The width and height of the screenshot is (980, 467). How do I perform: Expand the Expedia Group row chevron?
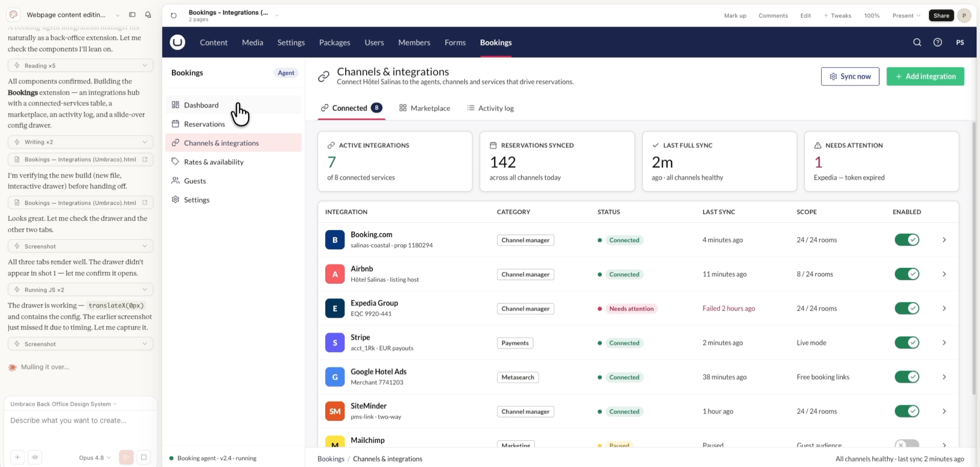(944, 308)
